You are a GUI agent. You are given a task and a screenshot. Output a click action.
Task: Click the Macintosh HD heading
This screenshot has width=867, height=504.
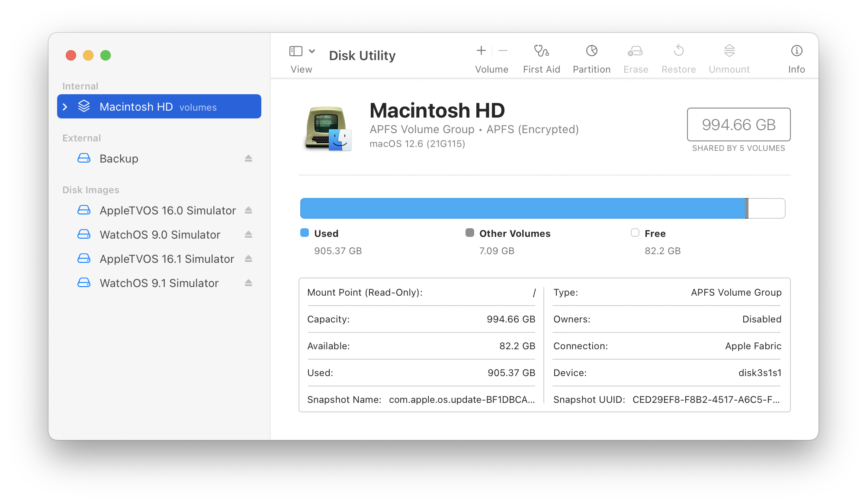click(437, 111)
